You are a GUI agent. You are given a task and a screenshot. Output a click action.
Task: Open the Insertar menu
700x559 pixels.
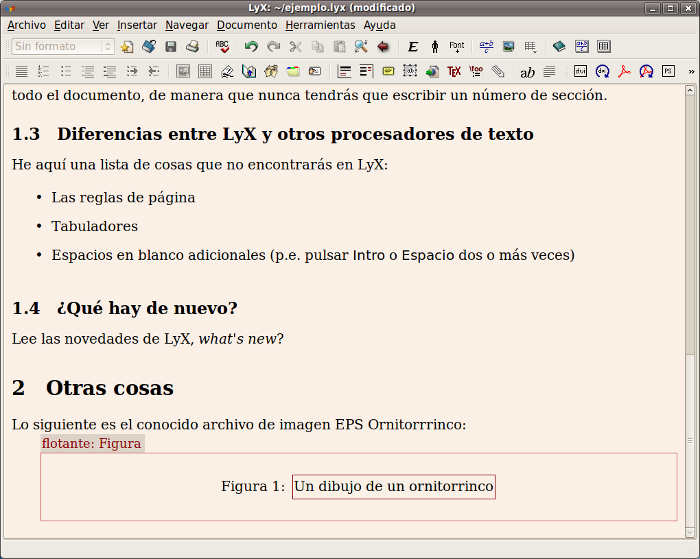[137, 25]
